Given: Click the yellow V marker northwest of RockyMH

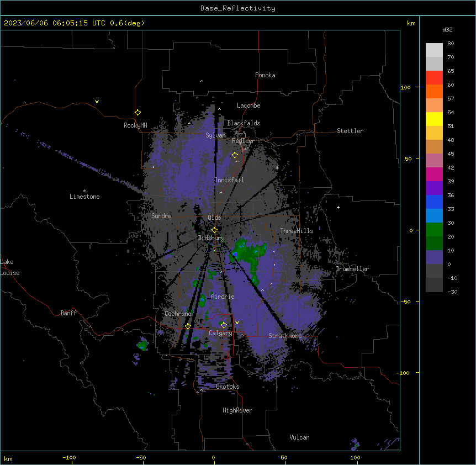Looking at the screenshot, I should click(x=97, y=102).
